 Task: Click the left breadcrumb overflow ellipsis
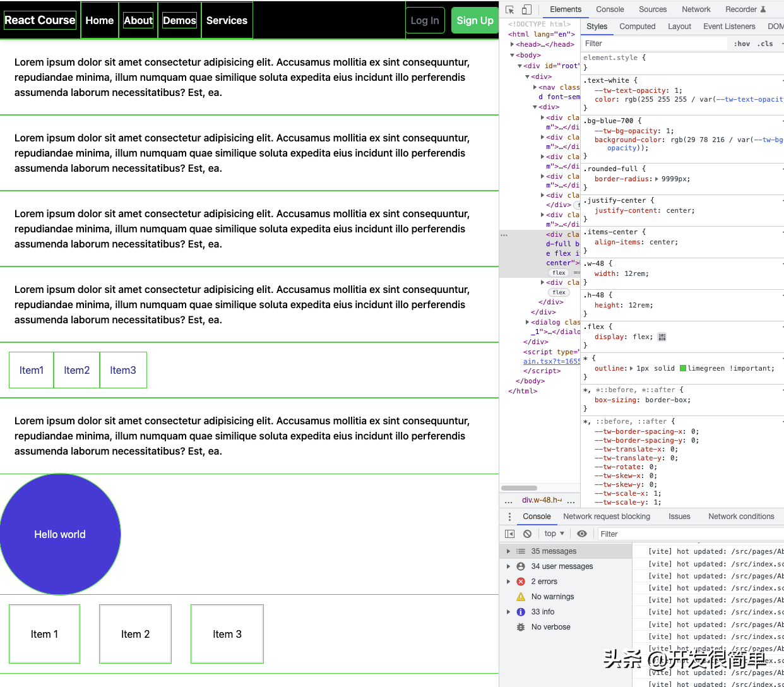click(x=509, y=500)
